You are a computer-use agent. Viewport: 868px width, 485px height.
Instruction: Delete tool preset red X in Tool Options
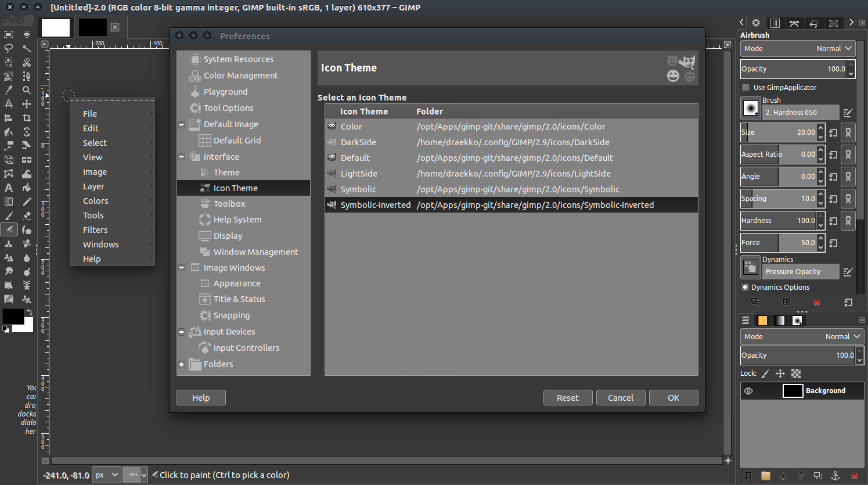[x=817, y=302]
